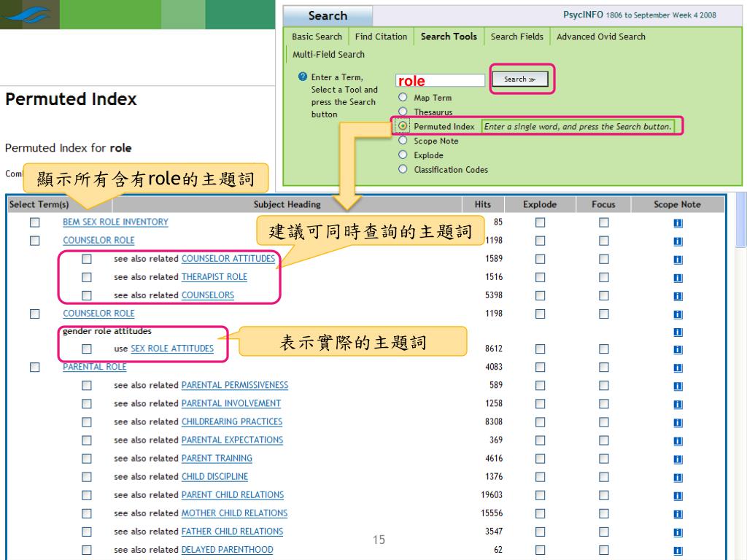747x560 pixels.
Task: Open scope note icon for PARENTAL PERMISSIVENESS
Action: (678, 386)
